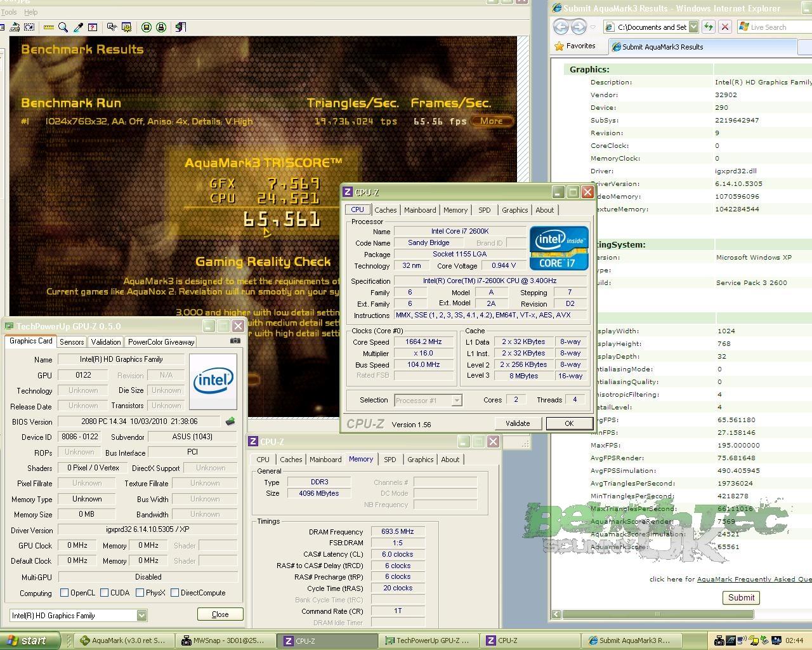Click the 65561 AquamarkScore value in IE
Image resolution: width=812 pixels, height=650 pixels.
pyautogui.click(x=728, y=547)
